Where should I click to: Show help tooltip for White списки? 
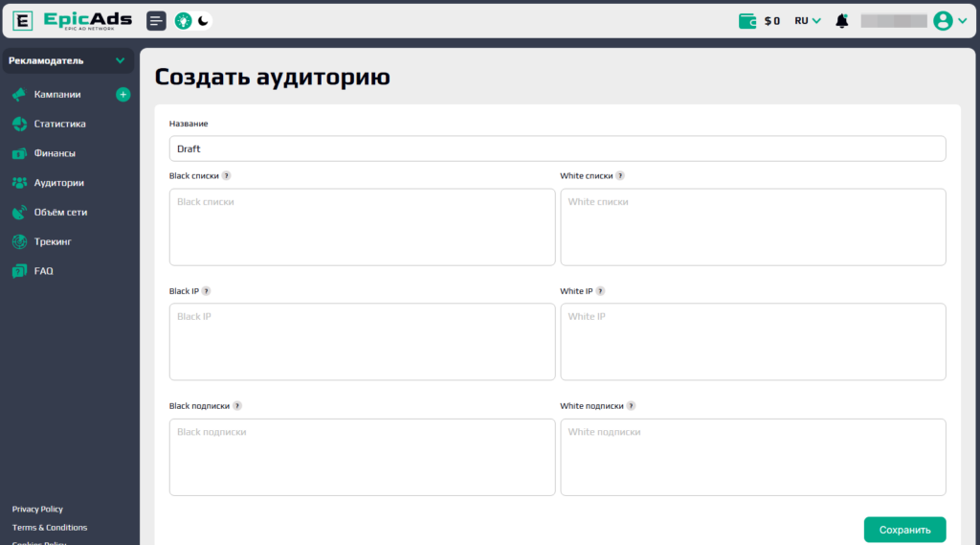point(620,176)
